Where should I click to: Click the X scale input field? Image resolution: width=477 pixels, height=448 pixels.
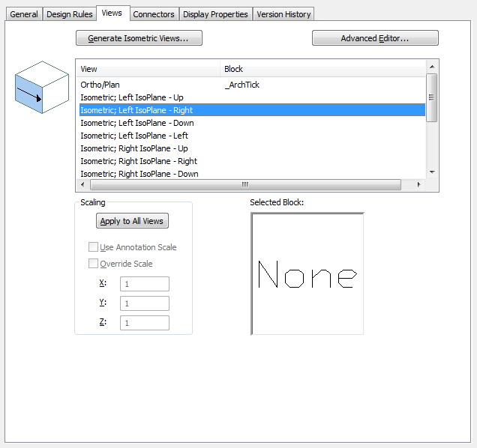point(145,284)
